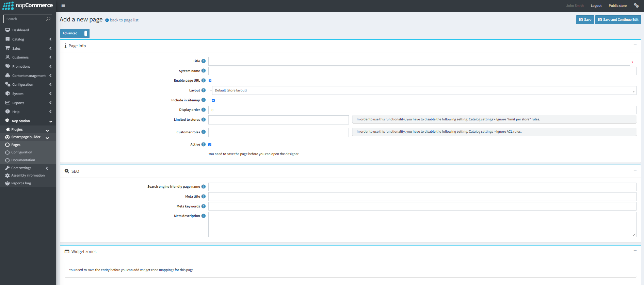Click the back to page list arrow icon
Screen dimensions: 644x285
[x=107, y=20]
